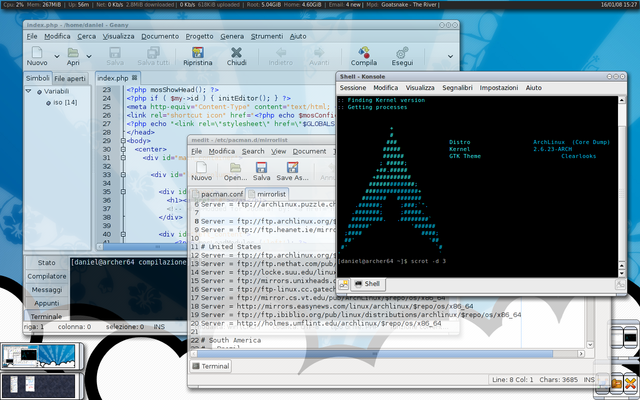This screenshot has width=640, height=400.
Task: Switch to the File aperti sidebar tab
Action: 70,78
